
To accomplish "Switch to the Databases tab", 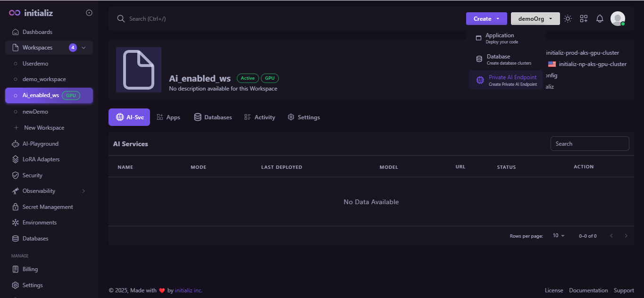I will pyautogui.click(x=213, y=117).
